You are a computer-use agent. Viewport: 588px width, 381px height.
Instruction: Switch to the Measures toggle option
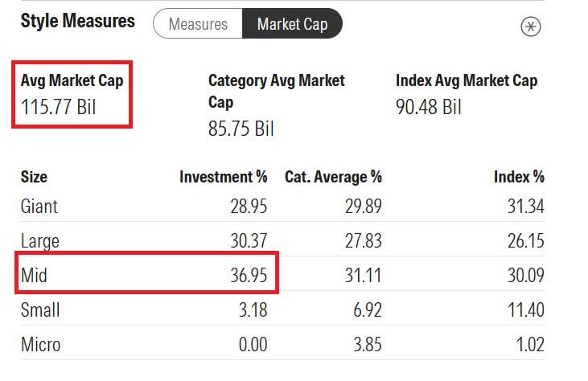coord(198,24)
